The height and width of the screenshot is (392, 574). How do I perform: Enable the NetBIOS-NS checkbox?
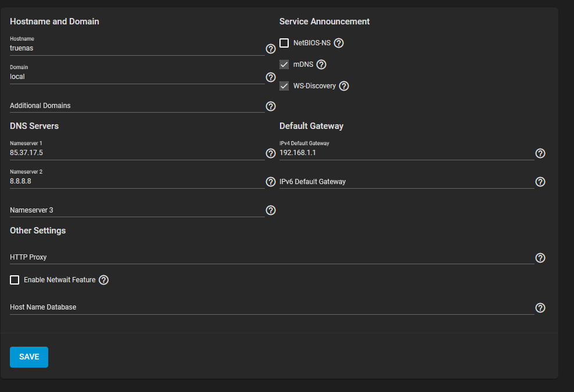pos(284,43)
